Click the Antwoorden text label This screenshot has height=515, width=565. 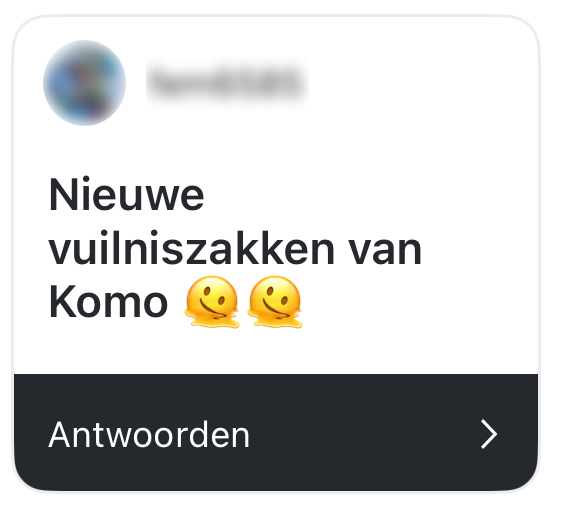point(149,435)
